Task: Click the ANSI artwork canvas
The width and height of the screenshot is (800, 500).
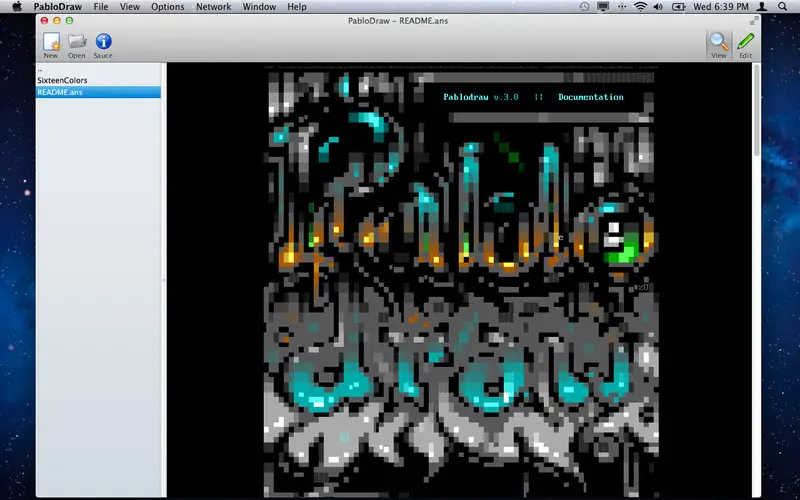Action: click(461, 281)
